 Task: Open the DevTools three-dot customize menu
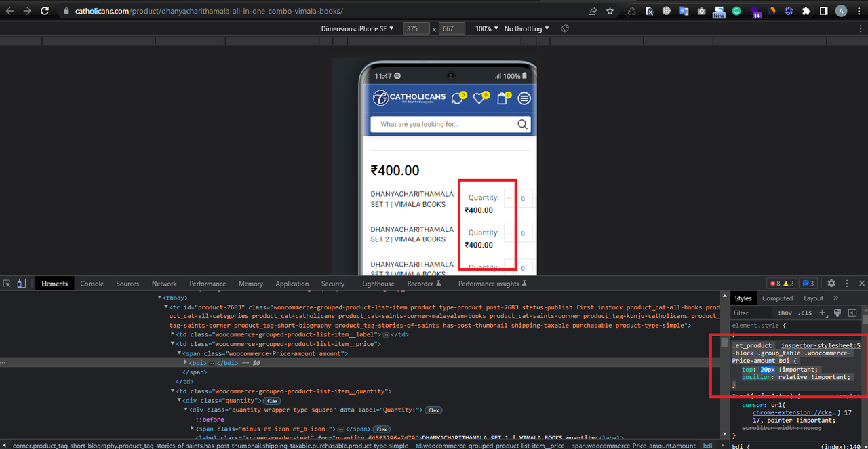pos(847,284)
